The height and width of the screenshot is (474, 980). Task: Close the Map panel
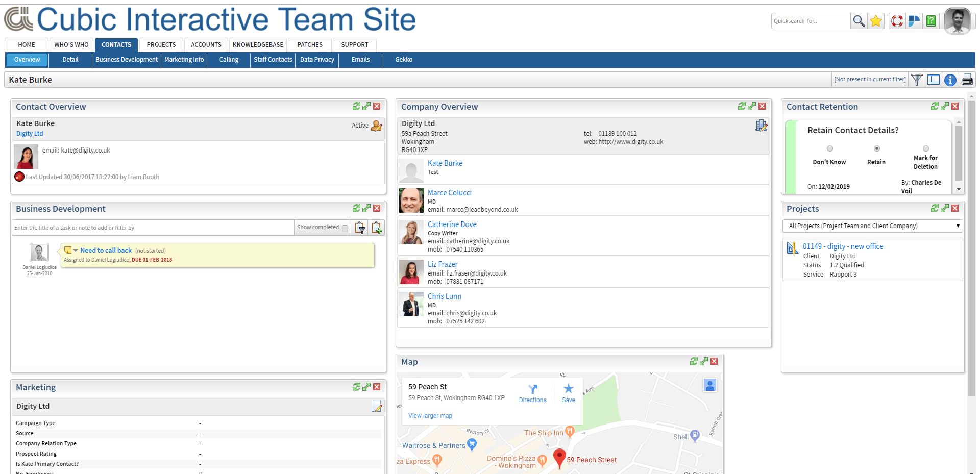[x=714, y=361]
